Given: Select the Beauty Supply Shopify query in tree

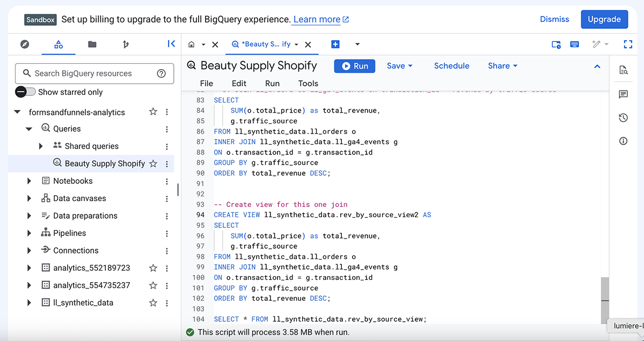Looking at the screenshot, I should click(105, 164).
